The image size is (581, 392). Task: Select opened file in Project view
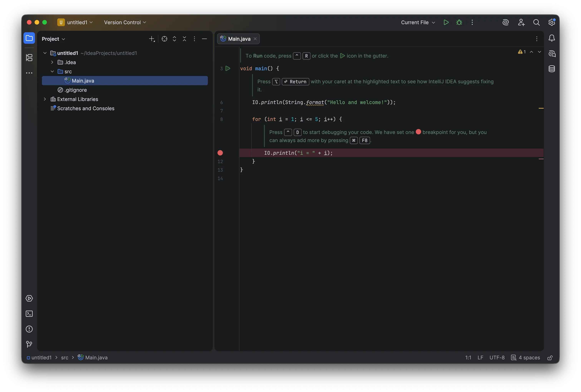[164, 39]
